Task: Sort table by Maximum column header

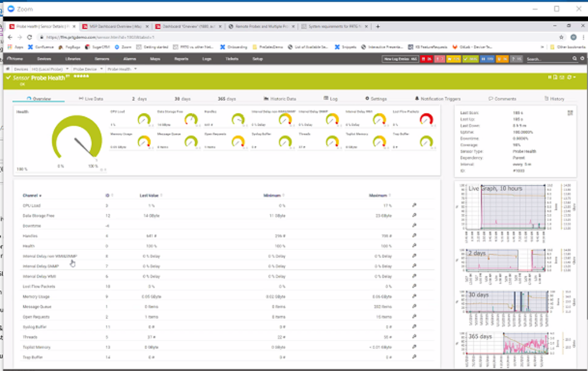Action: click(x=380, y=195)
